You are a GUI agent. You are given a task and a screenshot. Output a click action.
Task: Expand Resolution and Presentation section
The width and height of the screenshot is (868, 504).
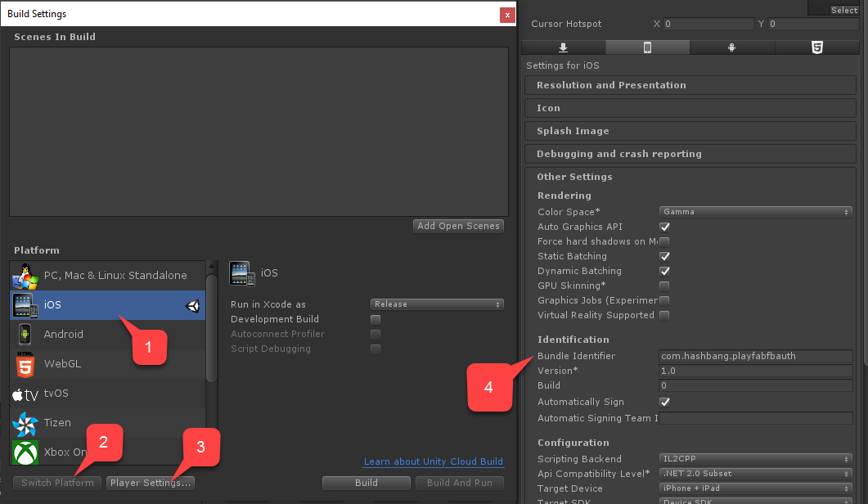click(690, 85)
